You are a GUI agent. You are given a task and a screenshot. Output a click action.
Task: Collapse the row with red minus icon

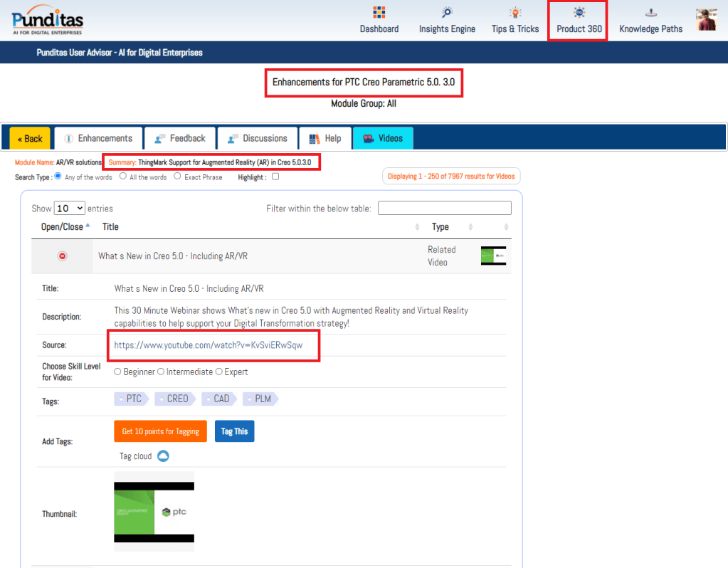tap(62, 256)
